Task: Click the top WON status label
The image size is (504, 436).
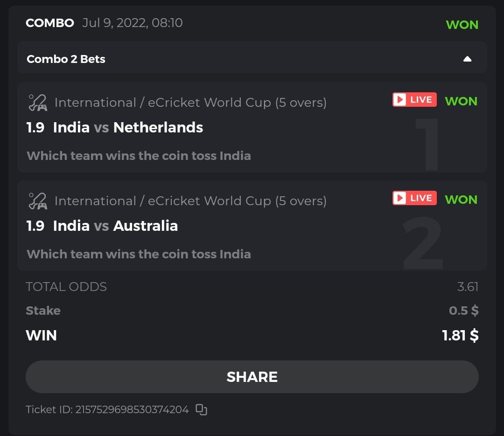Action: pyautogui.click(x=462, y=25)
